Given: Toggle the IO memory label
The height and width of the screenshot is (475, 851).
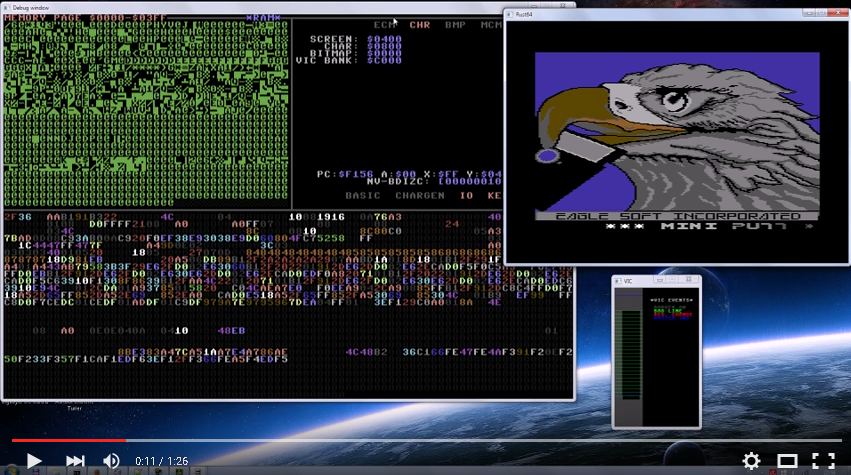Looking at the screenshot, I should click(466, 196).
